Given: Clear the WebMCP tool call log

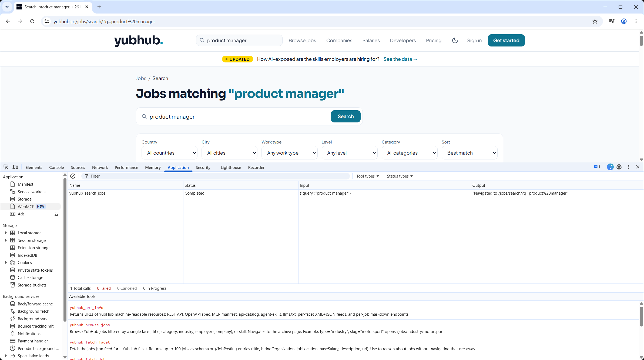Looking at the screenshot, I should 73,176.
